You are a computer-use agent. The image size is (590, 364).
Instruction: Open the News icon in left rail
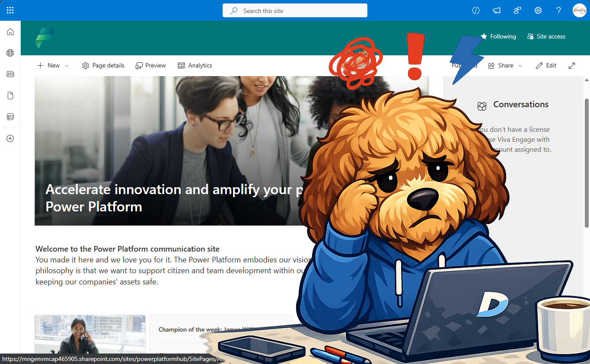(x=10, y=74)
